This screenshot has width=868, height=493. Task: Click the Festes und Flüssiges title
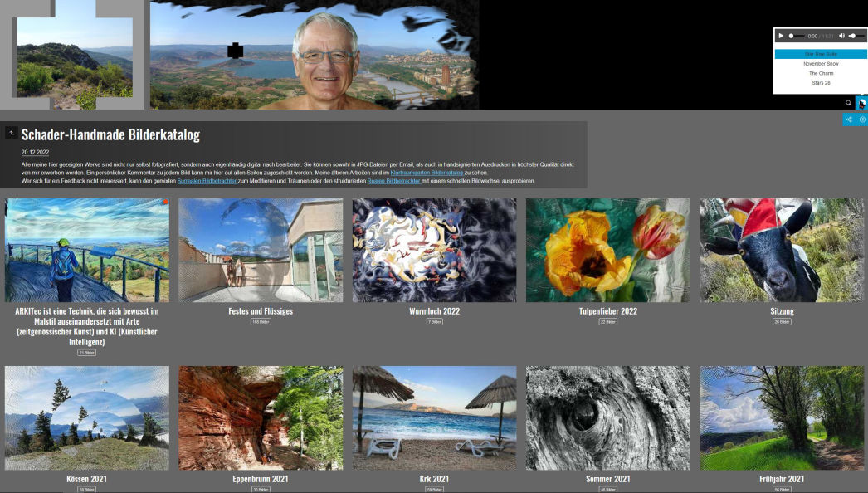pos(261,311)
